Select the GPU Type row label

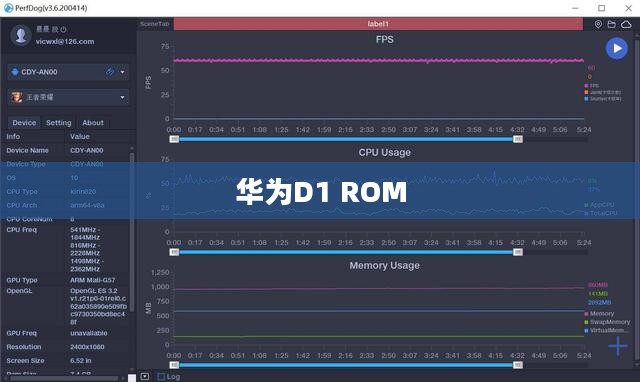pyautogui.click(x=22, y=280)
